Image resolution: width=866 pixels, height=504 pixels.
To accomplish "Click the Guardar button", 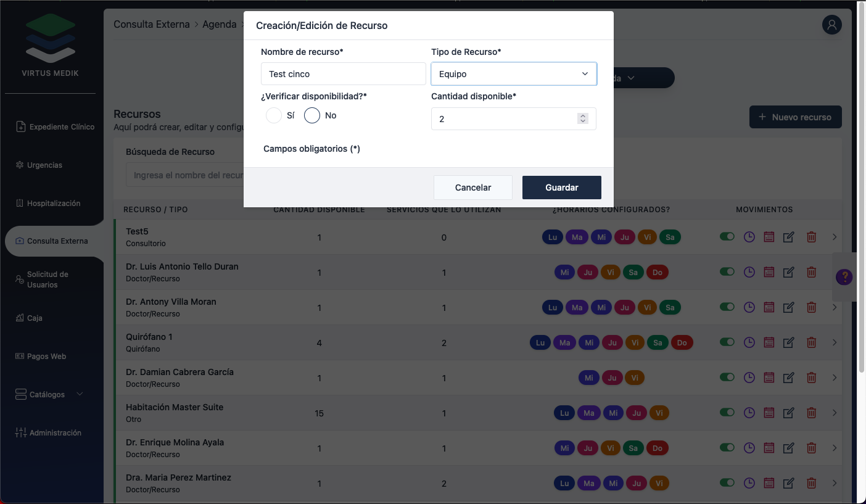I will 561,188.
